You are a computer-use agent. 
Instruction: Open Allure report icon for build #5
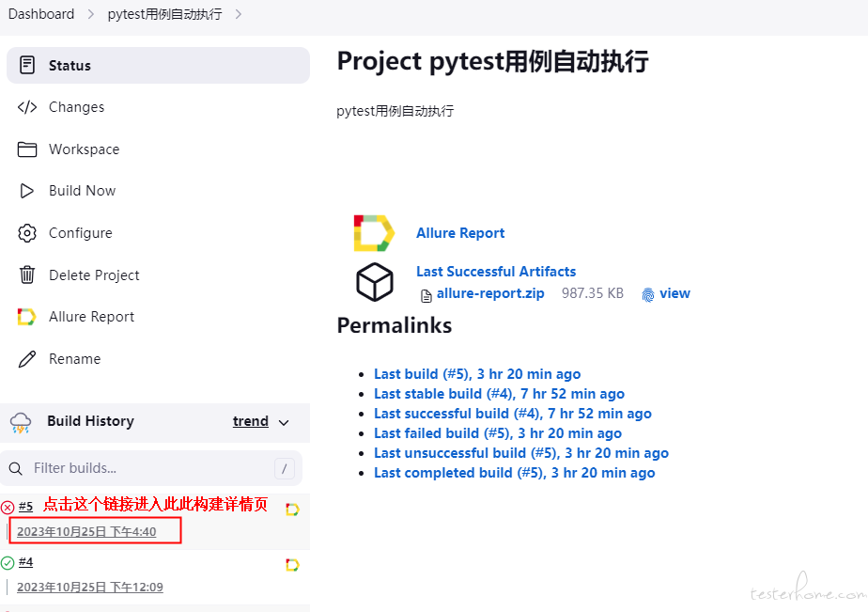point(292,510)
